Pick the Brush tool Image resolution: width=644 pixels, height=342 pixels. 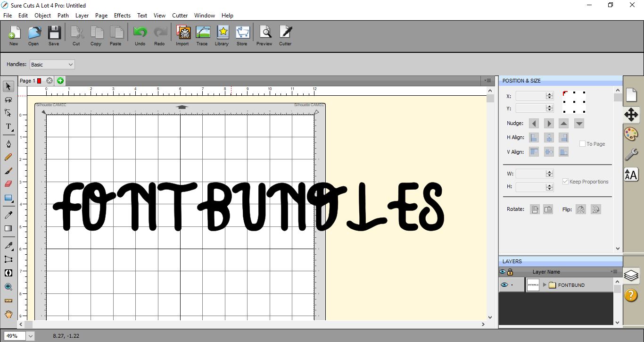[8, 171]
